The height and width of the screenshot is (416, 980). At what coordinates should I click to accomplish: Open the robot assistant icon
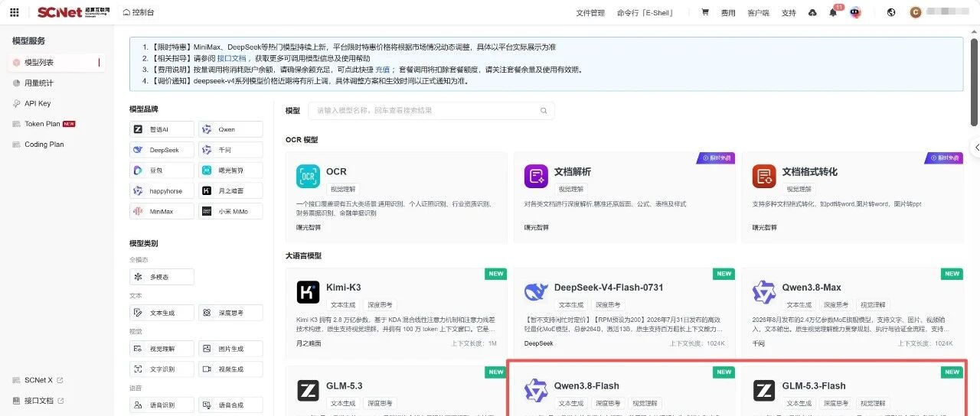coord(855,12)
